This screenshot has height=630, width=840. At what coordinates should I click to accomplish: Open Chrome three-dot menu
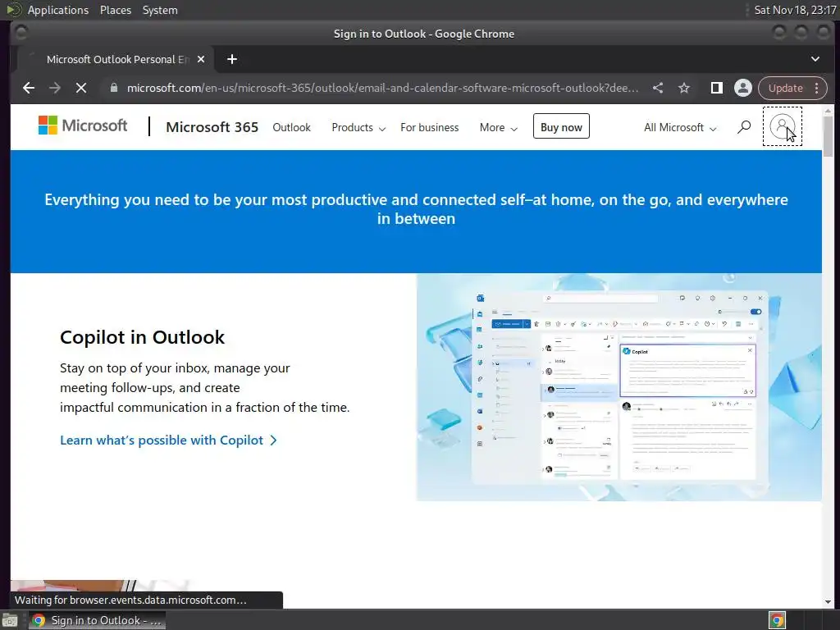pyautogui.click(x=817, y=88)
